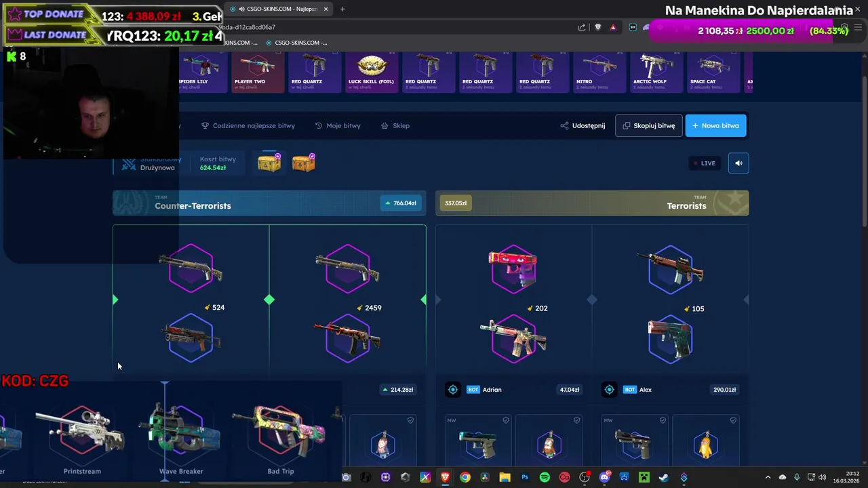Click bot Alex's crosshair avatar
Screen dimensions: 868x488
click(609, 390)
